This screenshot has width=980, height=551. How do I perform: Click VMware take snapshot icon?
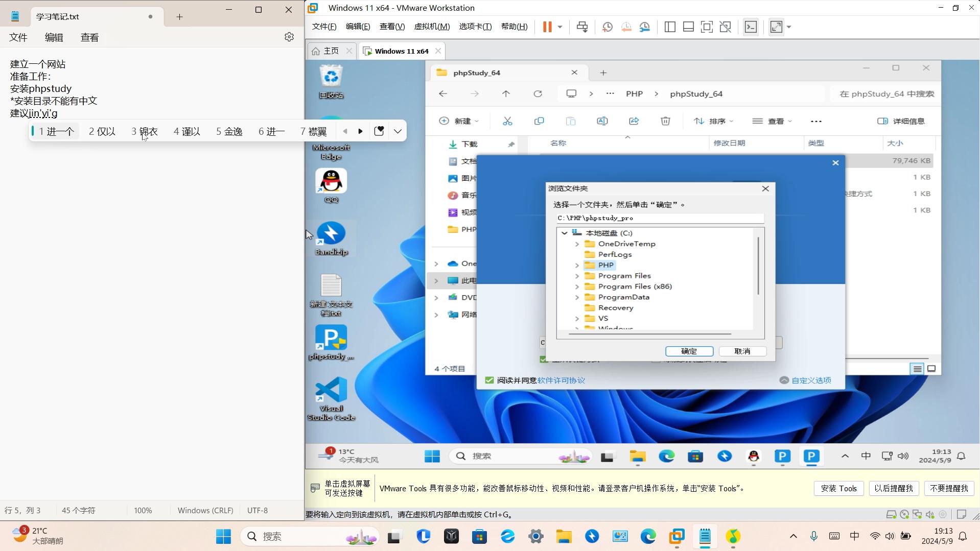click(x=608, y=27)
